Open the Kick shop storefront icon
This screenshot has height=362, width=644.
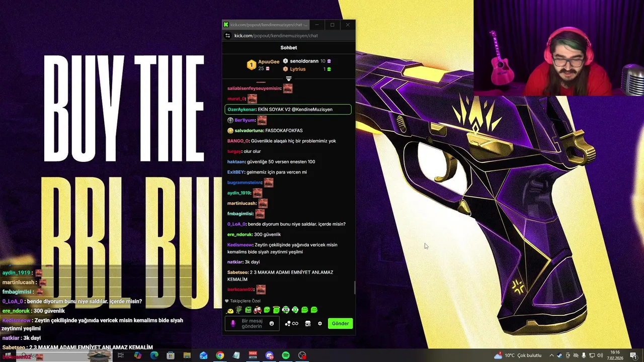pos(308,323)
